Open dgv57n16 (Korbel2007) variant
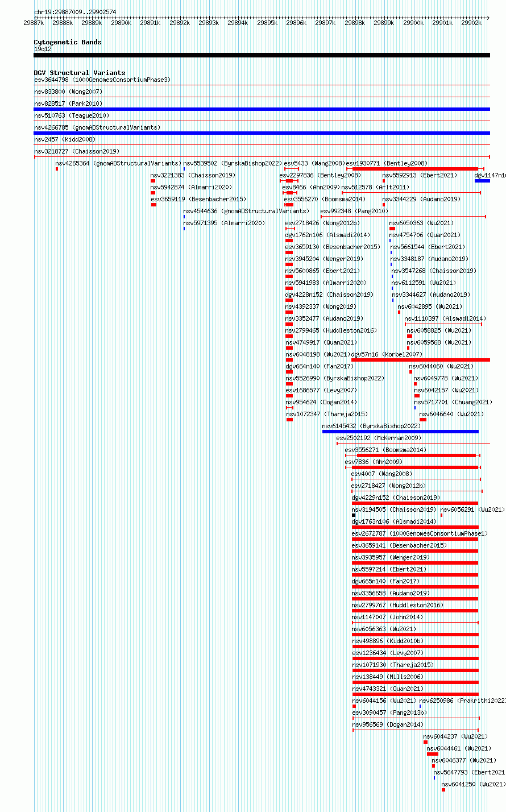 tap(387, 354)
